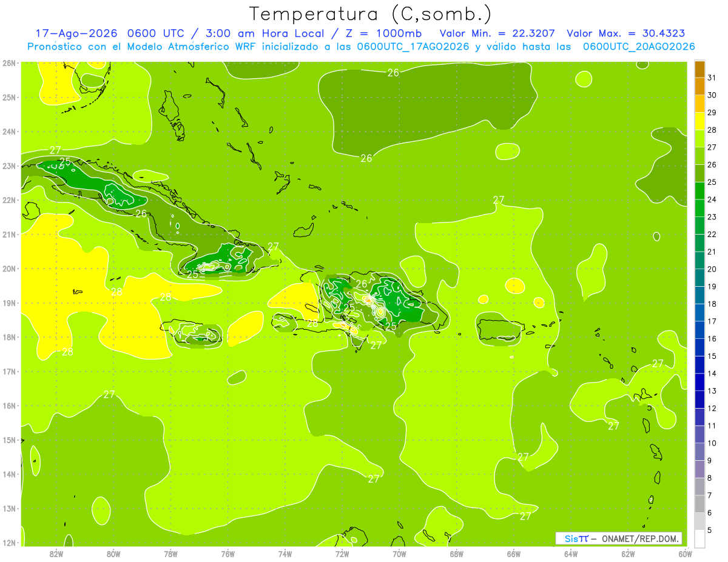
Task: Click longitude axis label "80W"
Action: 113,554
